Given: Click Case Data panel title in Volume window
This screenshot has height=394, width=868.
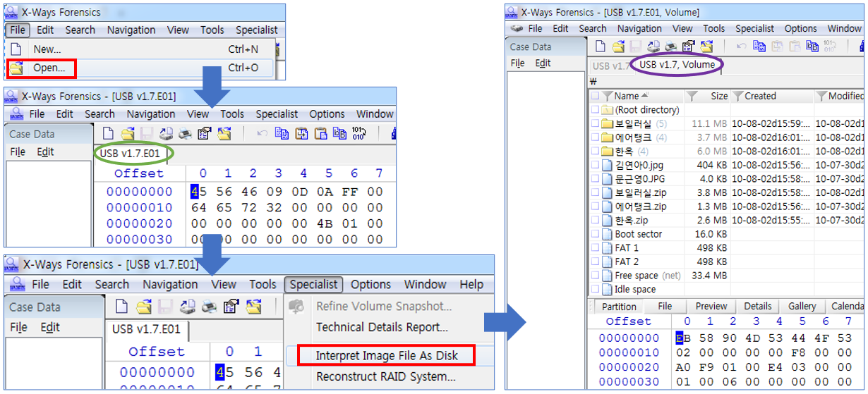Looking at the screenshot, I should 531,47.
